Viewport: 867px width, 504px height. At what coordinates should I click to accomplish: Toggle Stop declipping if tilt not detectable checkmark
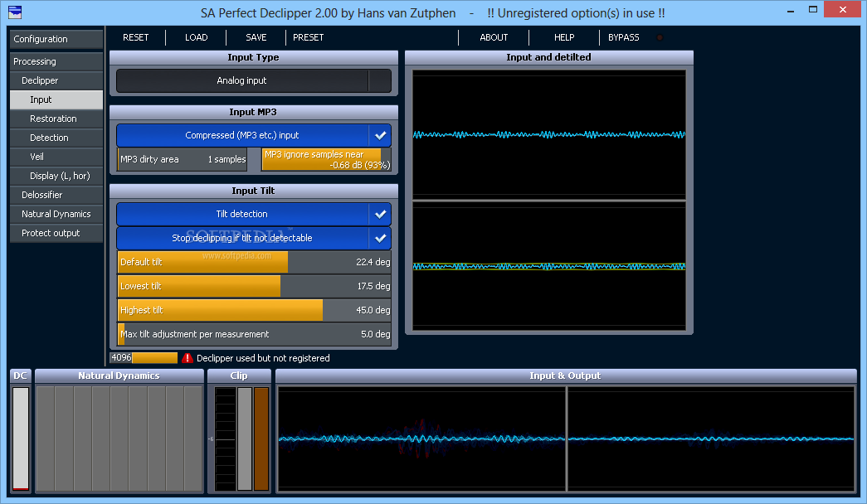coord(381,238)
